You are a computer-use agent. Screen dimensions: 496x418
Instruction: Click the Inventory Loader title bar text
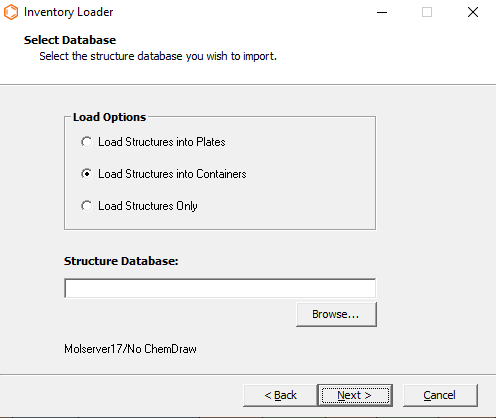68,12
